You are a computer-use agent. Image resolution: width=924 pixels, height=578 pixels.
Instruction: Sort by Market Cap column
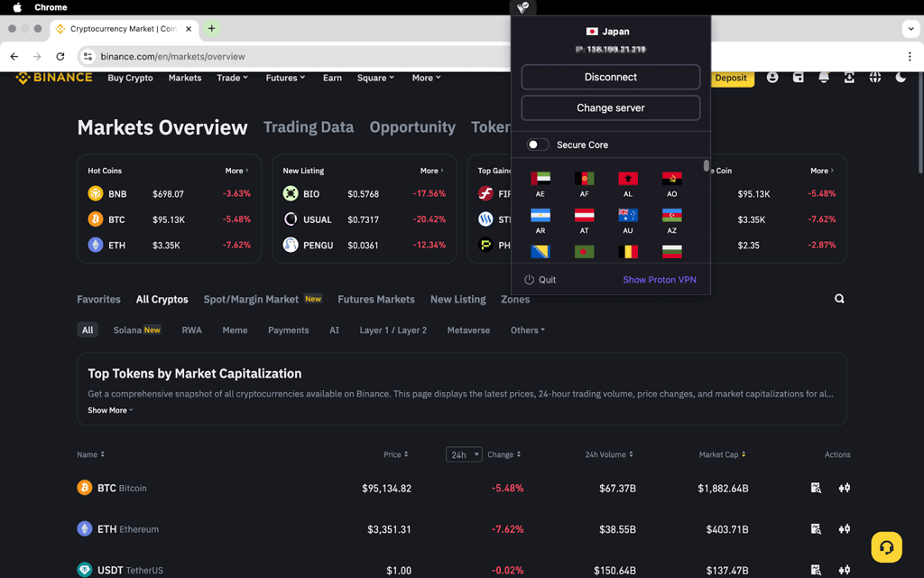point(722,455)
